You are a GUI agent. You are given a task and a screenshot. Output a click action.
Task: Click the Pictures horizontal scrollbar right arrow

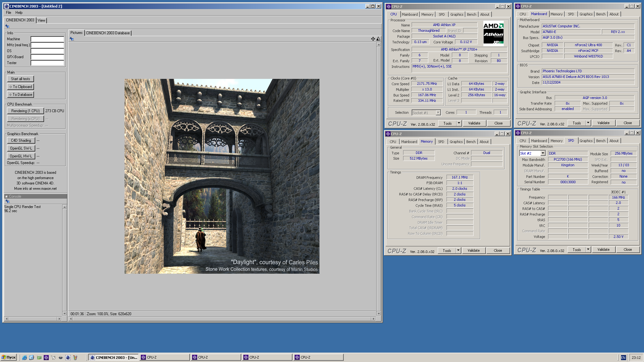point(373,319)
